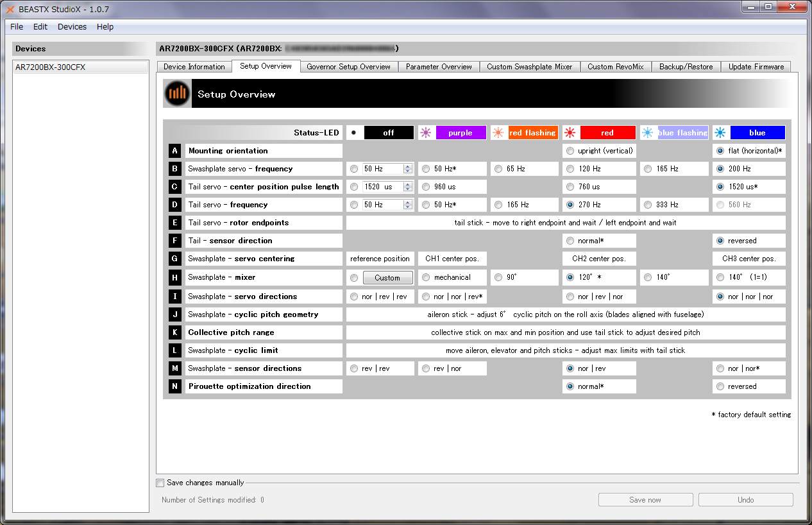
Task: Select upright (vertical) mounting orientation
Action: click(x=570, y=151)
